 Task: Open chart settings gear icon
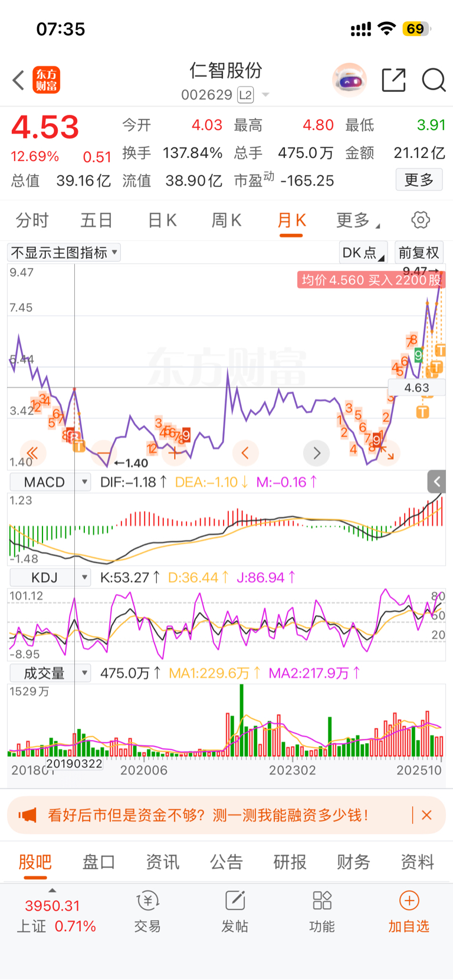421,220
